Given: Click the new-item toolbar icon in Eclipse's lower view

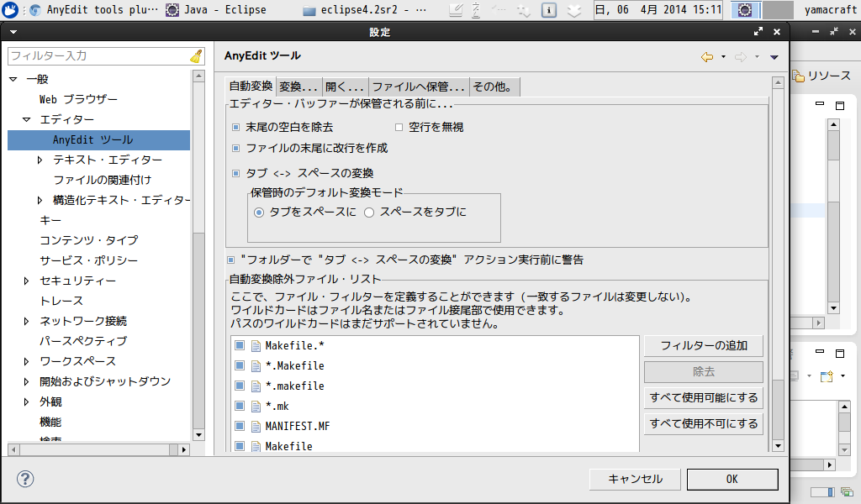Looking at the screenshot, I should point(827,376).
